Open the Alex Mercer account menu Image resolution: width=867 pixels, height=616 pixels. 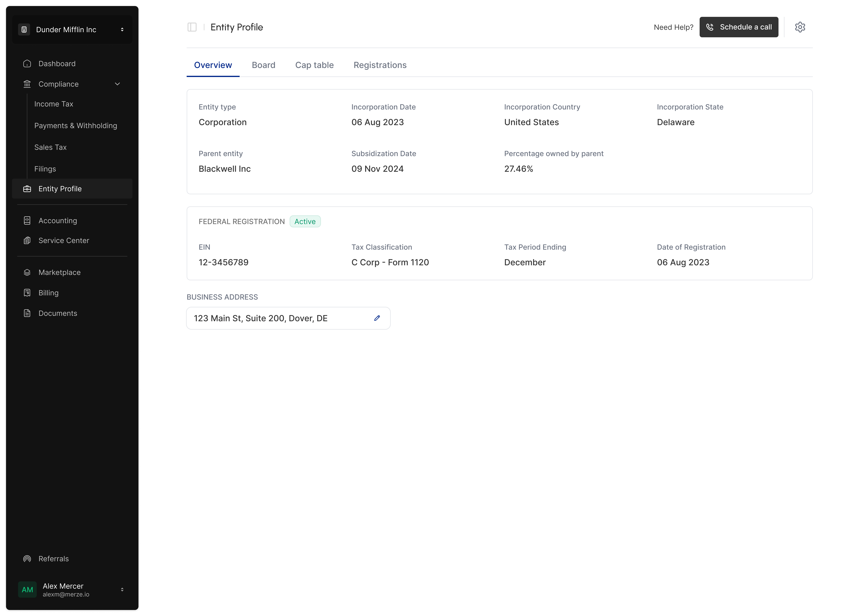[x=72, y=589]
